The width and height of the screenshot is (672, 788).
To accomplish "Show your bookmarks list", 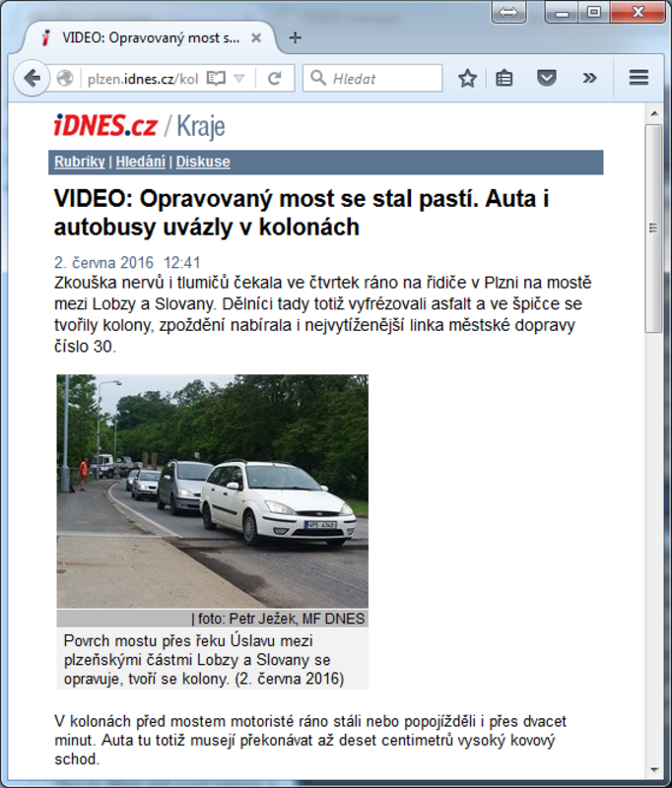I will pyautogui.click(x=504, y=79).
